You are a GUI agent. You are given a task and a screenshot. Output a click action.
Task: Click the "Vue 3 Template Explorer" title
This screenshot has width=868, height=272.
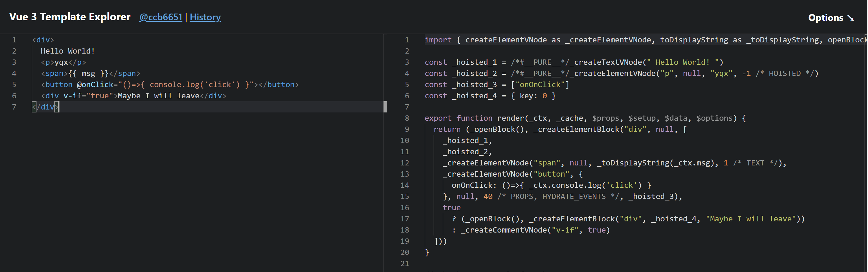(70, 17)
